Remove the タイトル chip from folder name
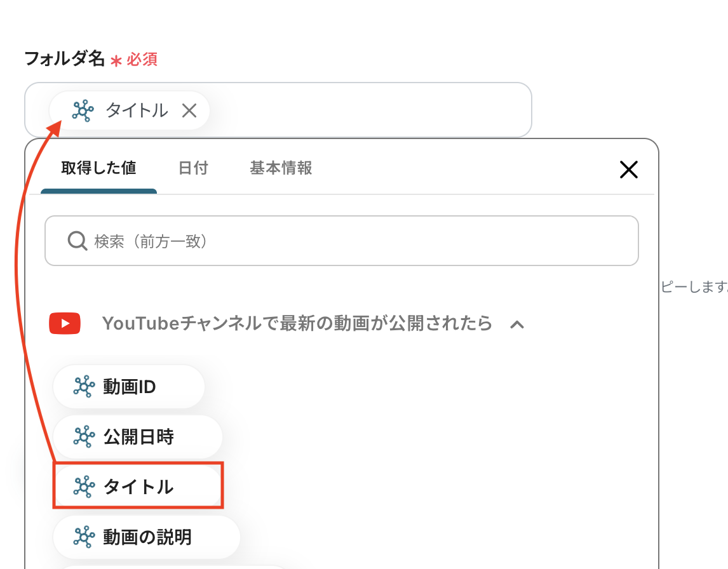Image resolution: width=728 pixels, height=569 pixels. 189,111
